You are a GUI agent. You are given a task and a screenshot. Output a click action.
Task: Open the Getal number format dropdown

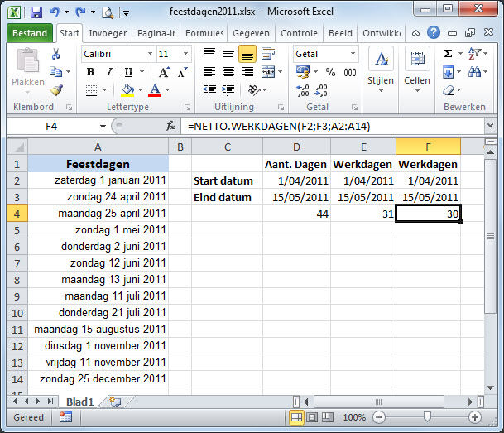pyautogui.click(x=353, y=53)
